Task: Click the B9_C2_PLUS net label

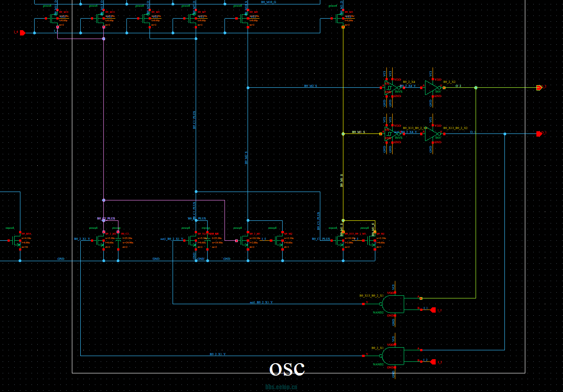Action: [x=106, y=218]
